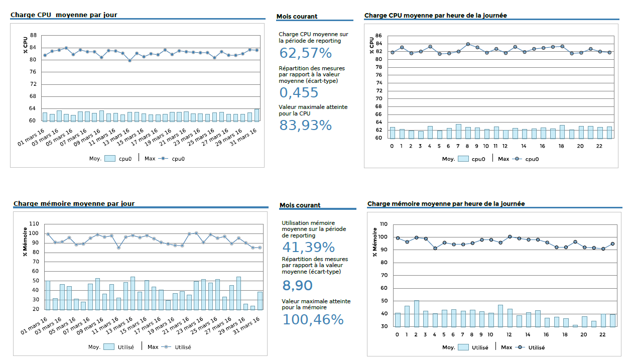This screenshot has height=364, width=630.
Task: Open the 'Charge CPU moyenne par heure de la journée' heading
Action: pos(435,15)
